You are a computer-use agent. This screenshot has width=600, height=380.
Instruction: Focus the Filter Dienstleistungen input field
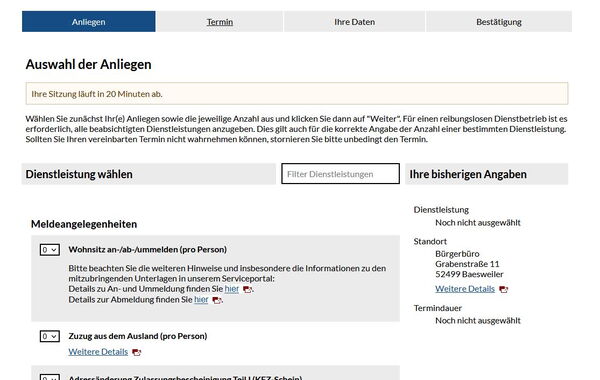coord(340,174)
